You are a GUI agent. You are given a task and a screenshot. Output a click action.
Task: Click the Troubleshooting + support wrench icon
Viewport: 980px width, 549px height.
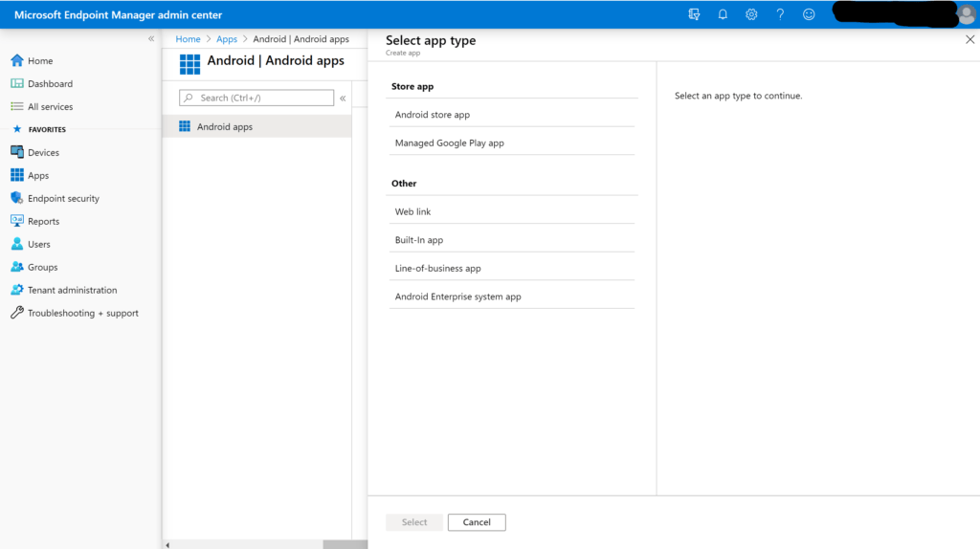[x=17, y=313]
